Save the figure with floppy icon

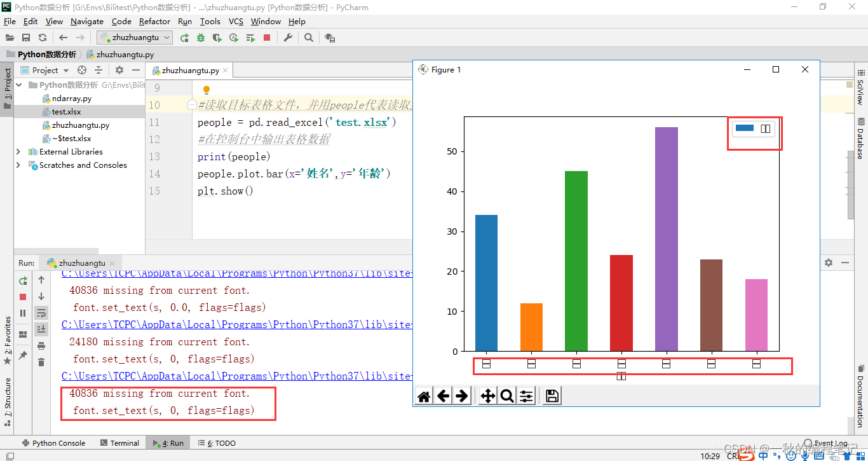tap(552, 396)
